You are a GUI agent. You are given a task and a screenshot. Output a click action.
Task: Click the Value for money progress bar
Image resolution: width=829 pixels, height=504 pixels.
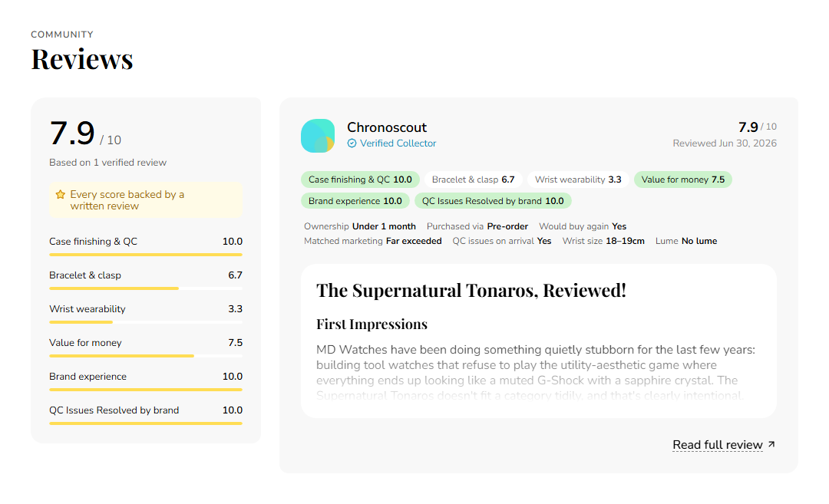click(x=145, y=356)
